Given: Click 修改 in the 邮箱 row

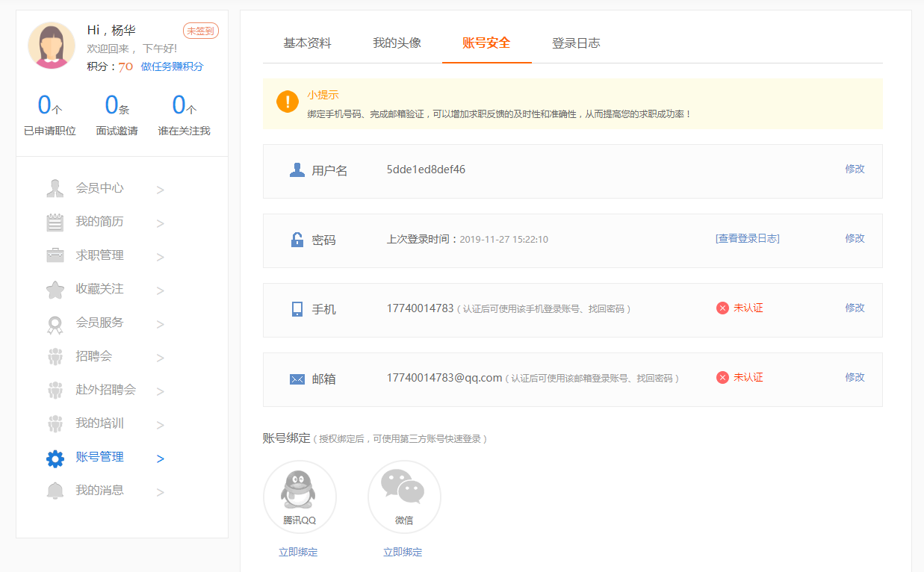Looking at the screenshot, I should point(855,378).
